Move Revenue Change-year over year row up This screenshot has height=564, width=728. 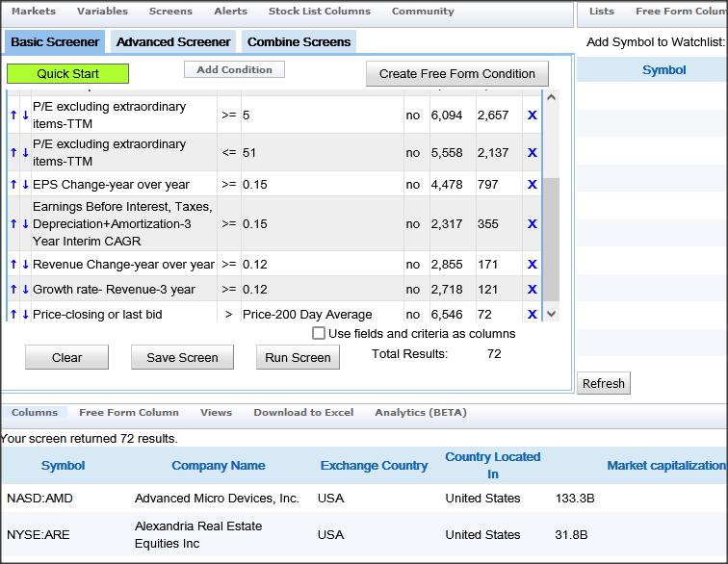13,265
